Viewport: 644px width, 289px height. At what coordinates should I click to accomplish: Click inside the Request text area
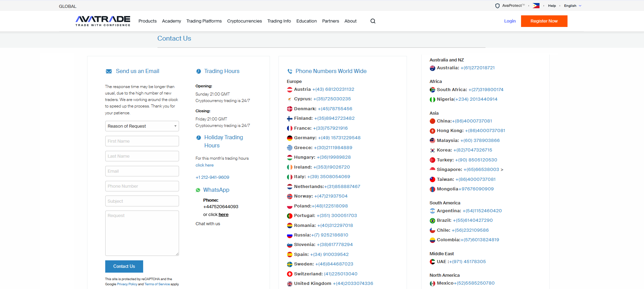point(142,233)
